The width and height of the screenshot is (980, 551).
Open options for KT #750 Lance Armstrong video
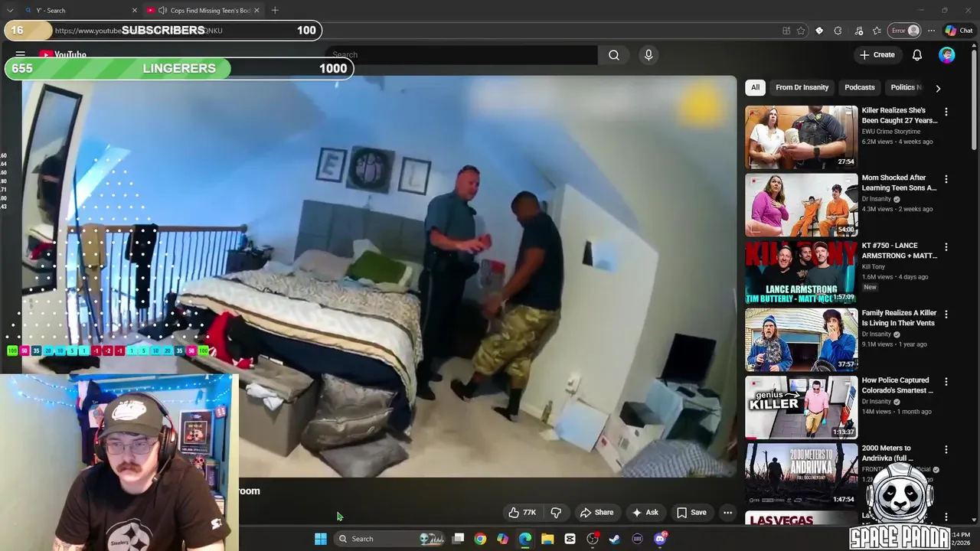(946, 247)
